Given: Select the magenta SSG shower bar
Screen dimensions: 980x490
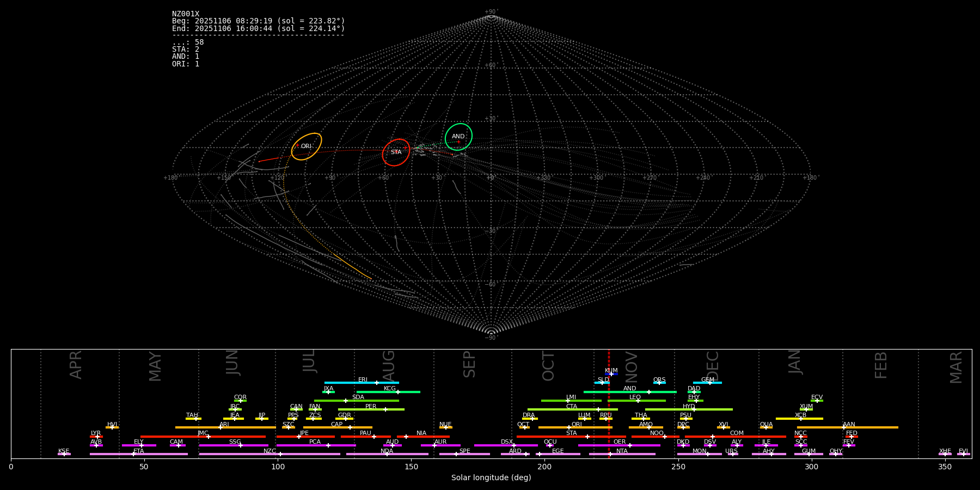Looking at the screenshot, I should point(234,445).
